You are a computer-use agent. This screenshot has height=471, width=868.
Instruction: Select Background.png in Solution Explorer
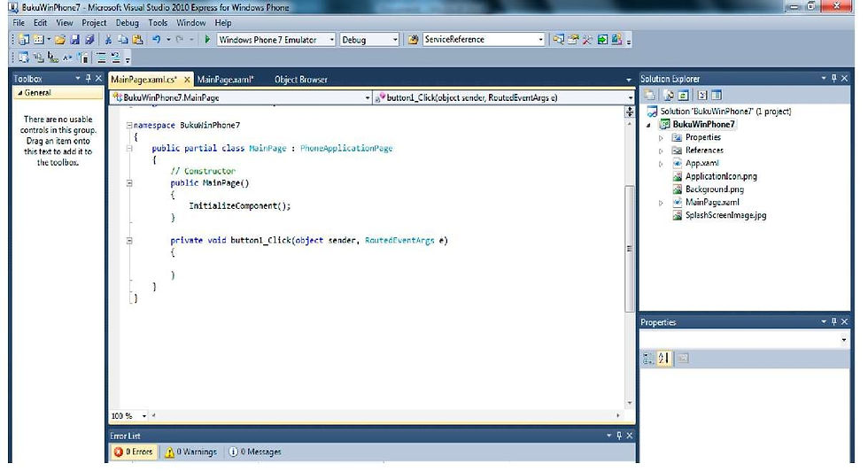(x=714, y=189)
